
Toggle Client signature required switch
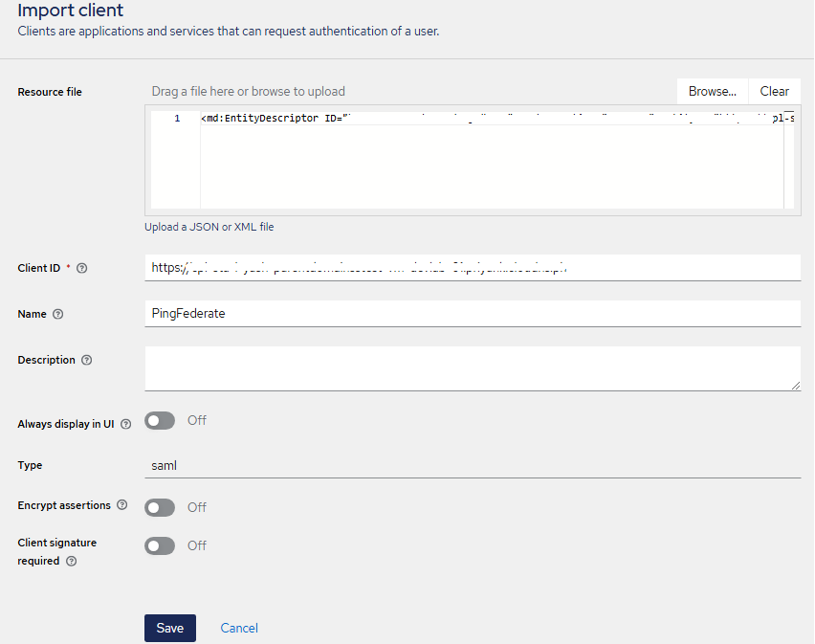point(160,545)
